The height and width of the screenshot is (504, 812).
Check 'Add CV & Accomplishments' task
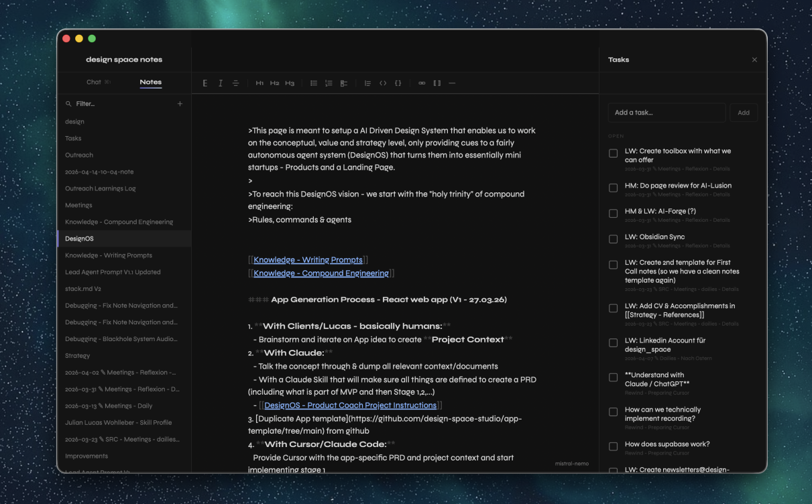[x=613, y=308]
